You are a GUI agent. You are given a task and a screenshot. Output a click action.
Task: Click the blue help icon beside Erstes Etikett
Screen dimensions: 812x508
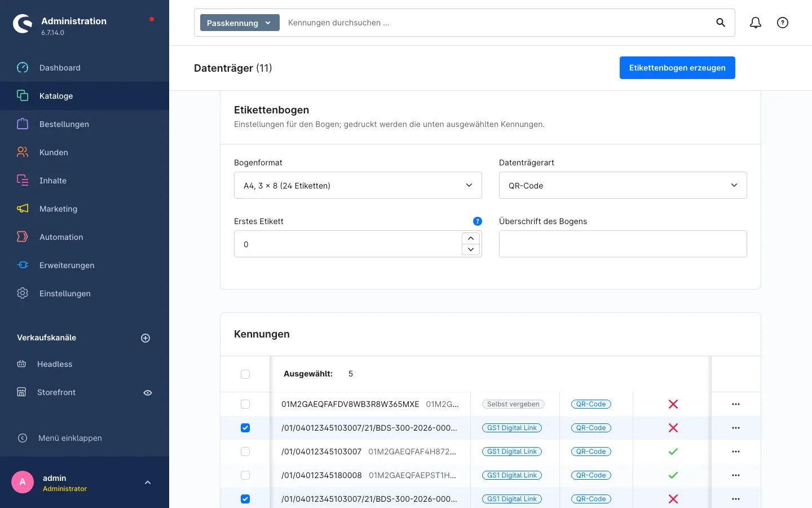click(478, 221)
